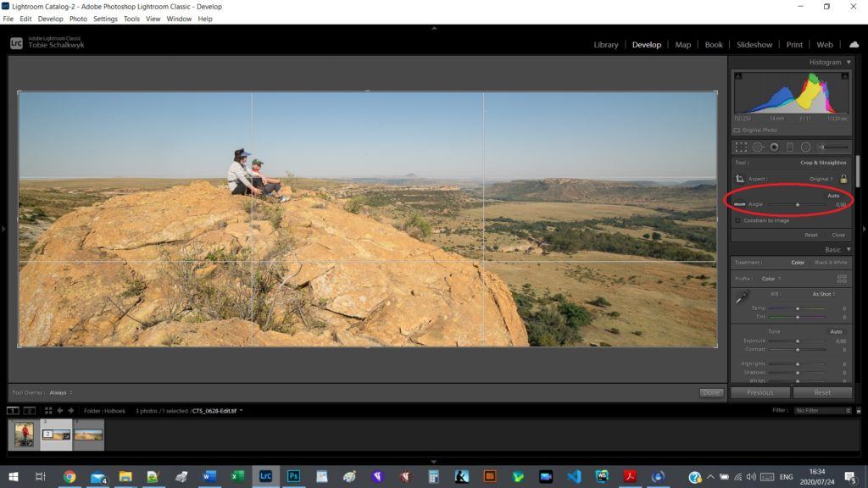Enable Constrain to Image checkbox

point(738,220)
